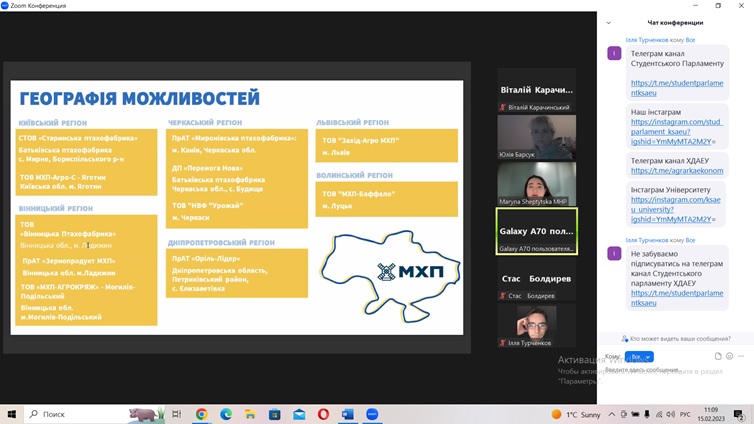This screenshot has height=424, width=754.
Task: Open the Instagram stud_parlament_ksaeu link
Action: click(x=677, y=132)
